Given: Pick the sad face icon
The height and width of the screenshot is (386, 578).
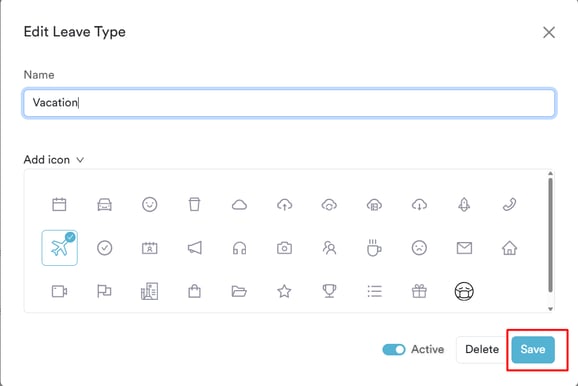Looking at the screenshot, I should [x=419, y=248].
